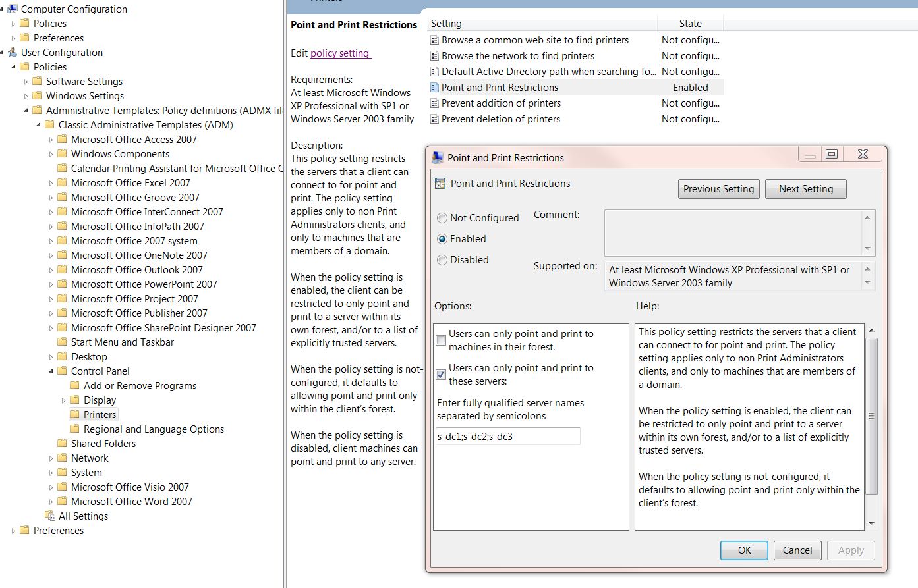Click the Add or Remove Programs folder icon

75,386
